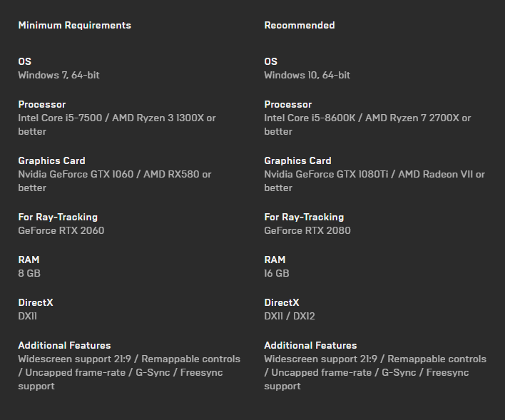This screenshot has height=420, width=505.
Task: Click the recommended For Ray-Tracking label
Action: tap(304, 217)
